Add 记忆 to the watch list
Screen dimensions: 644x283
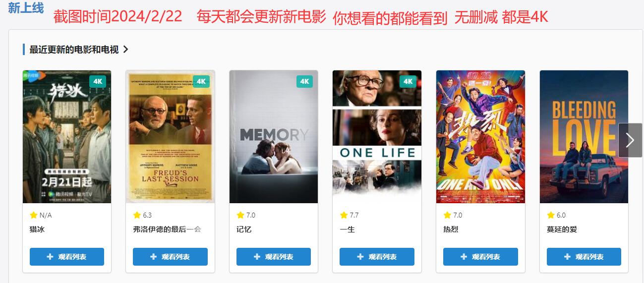(274, 257)
